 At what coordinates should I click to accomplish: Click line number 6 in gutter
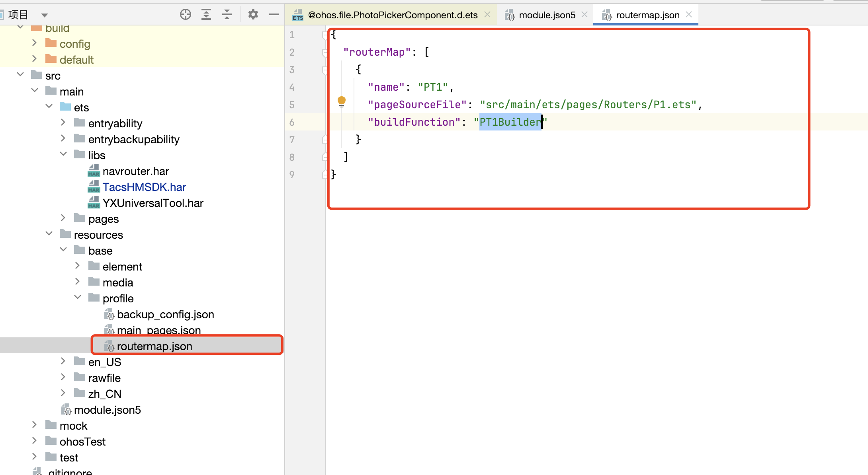click(x=292, y=122)
